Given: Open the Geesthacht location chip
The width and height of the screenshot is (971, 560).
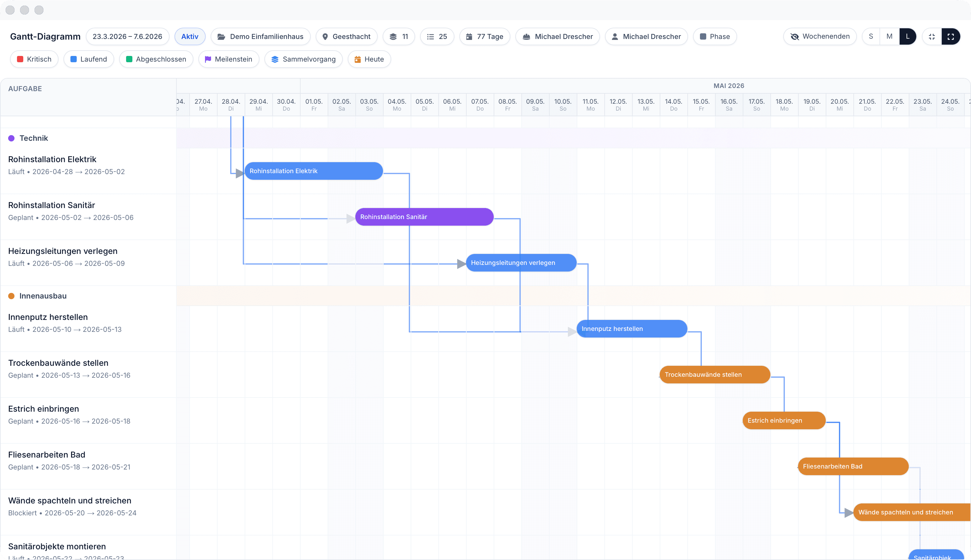Looking at the screenshot, I should [x=347, y=36].
